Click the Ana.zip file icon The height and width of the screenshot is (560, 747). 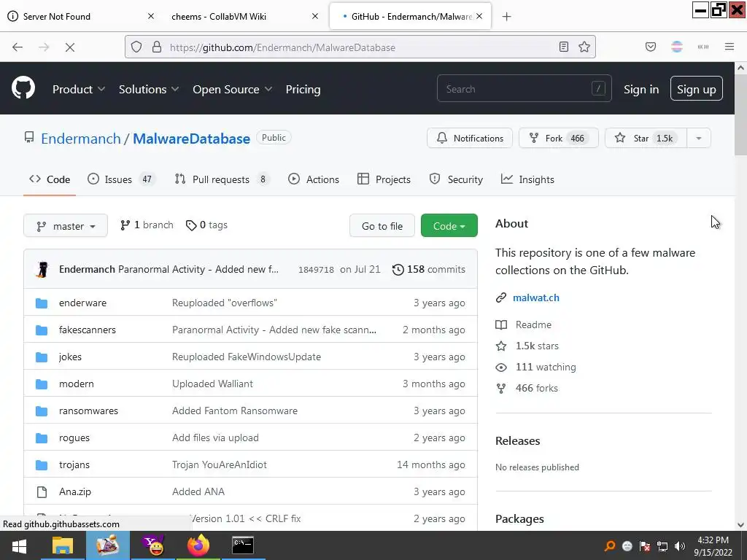42,492
